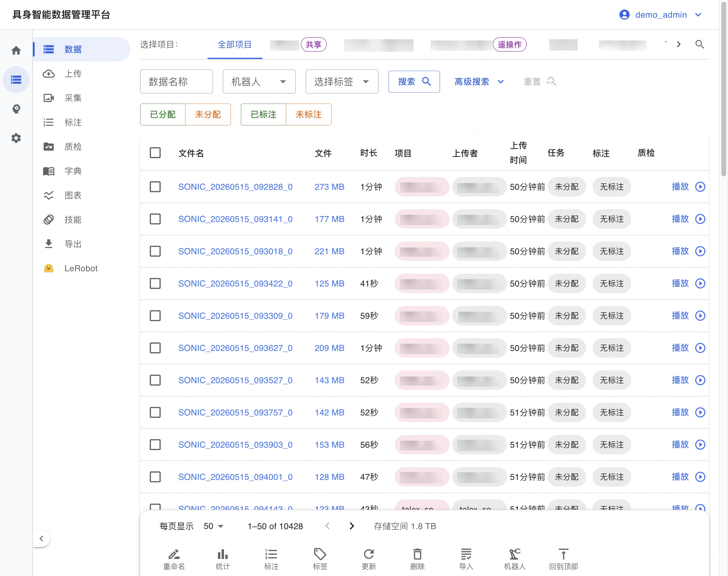Open the 导出 export page

[81, 244]
